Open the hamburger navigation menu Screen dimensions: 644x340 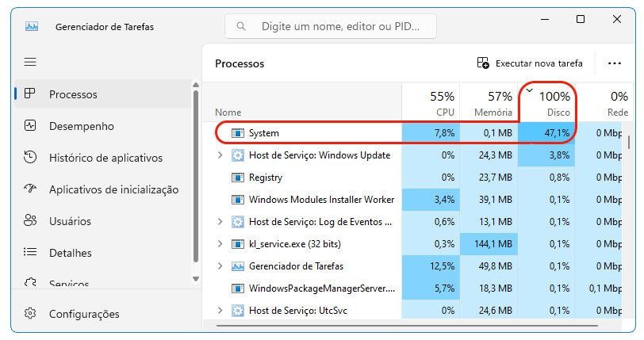(x=30, y=62)
